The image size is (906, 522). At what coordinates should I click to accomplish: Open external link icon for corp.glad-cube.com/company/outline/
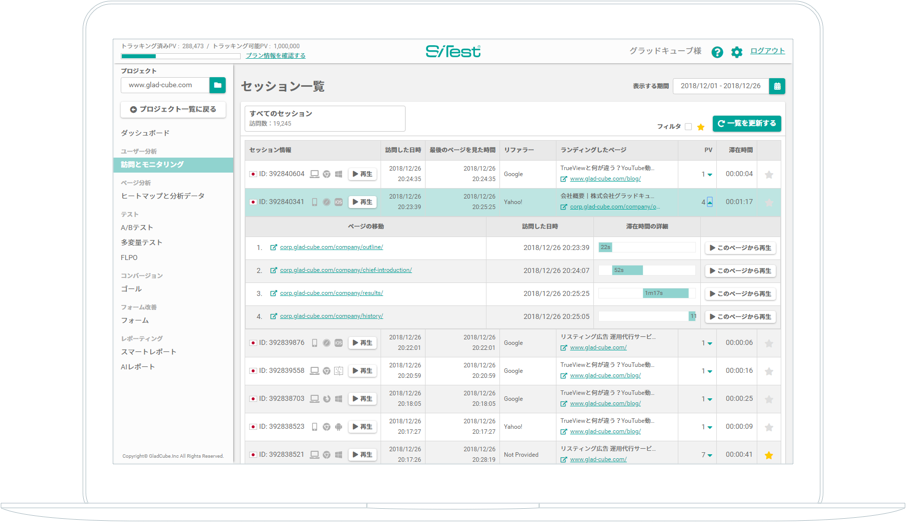(273, 247)
